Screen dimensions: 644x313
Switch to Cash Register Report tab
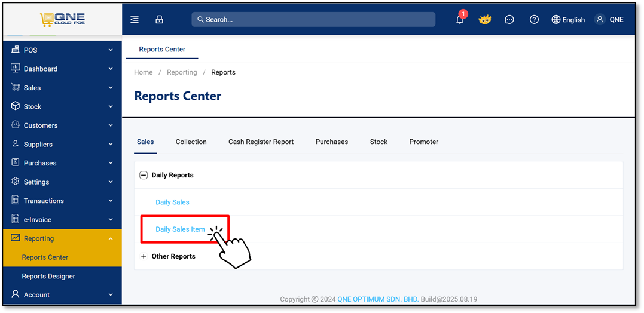tap(261, 142)
